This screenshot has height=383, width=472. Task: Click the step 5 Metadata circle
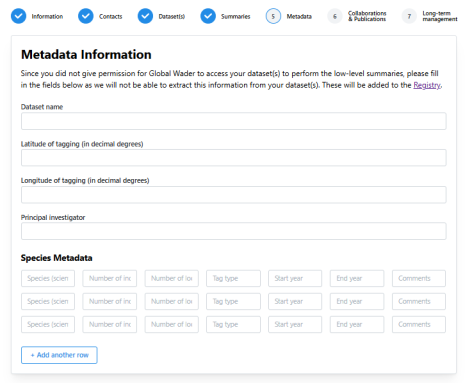tap(273, 16)
